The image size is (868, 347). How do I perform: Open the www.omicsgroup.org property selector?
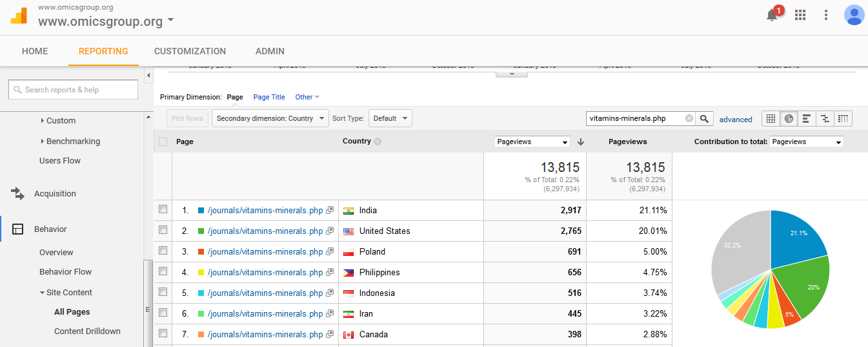pyautogui.click(x=106, y=21)
